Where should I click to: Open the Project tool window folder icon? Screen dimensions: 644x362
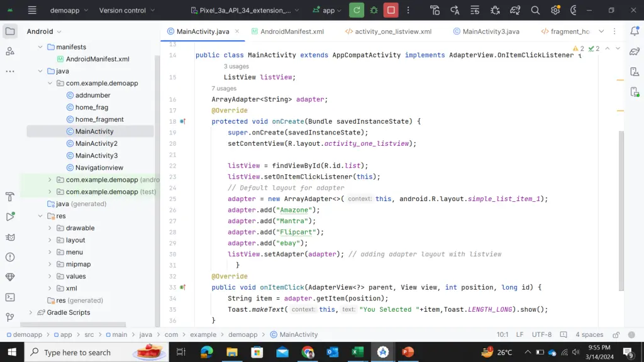(x=10, y=31)
